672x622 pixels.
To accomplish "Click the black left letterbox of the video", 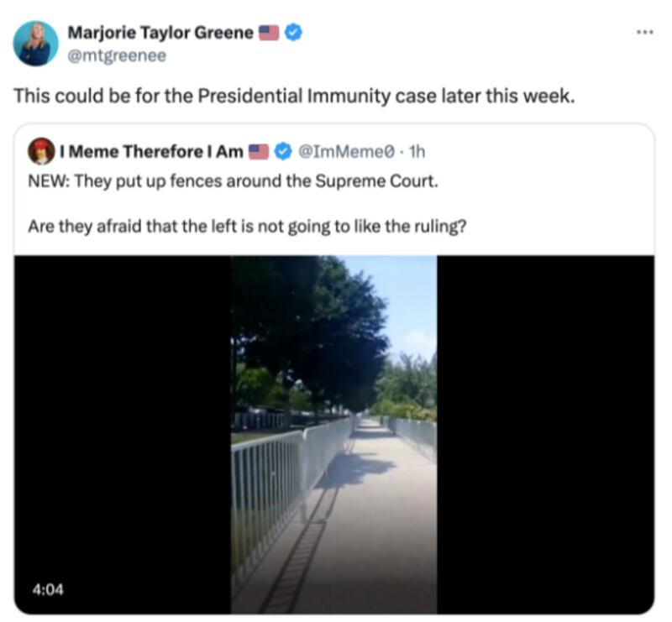I will point(123,434).
